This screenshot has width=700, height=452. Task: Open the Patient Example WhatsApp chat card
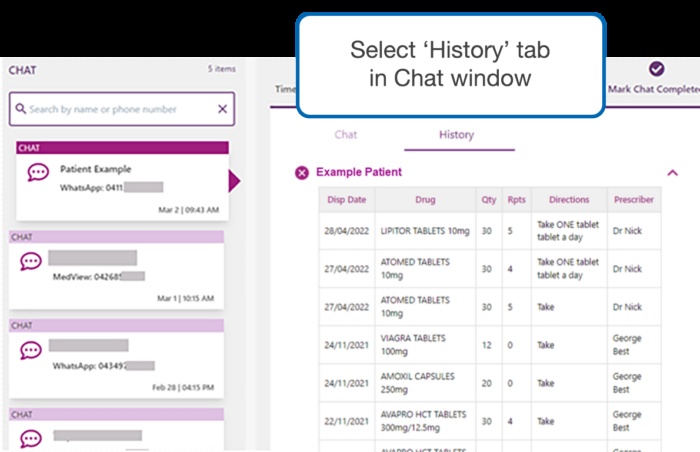tap(122, 181)
